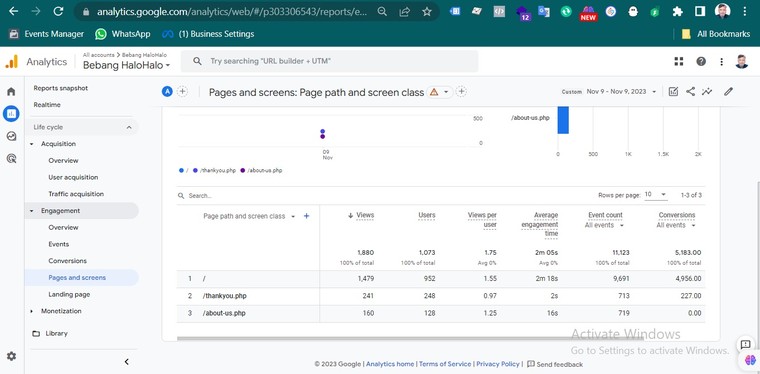Open the Nov 9 date range dropdown
This screenshot has width=760, height=374.
(621, 92)
